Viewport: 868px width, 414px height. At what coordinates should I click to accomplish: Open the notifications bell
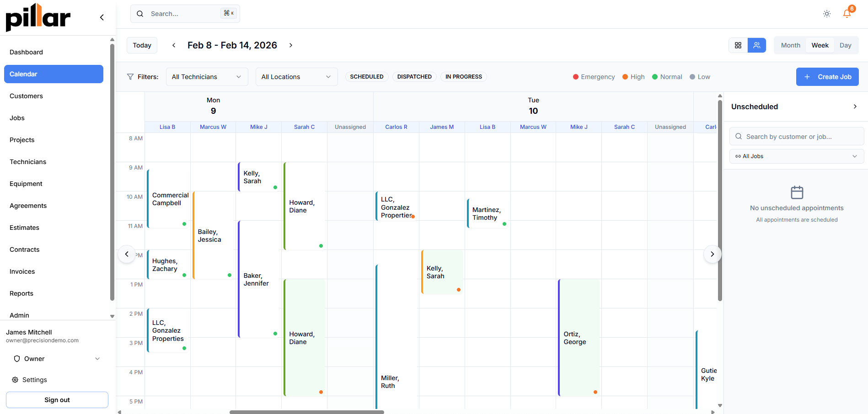point(847,14)
